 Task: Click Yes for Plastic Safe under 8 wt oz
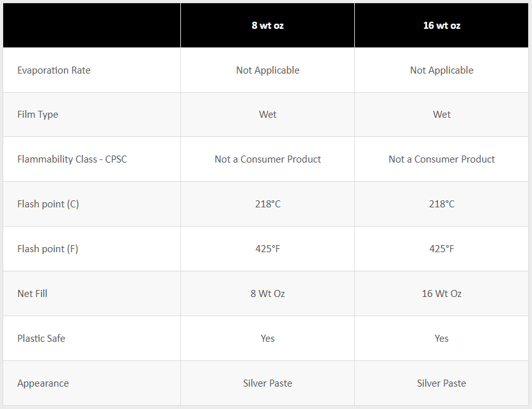click(x=267, y=339)
